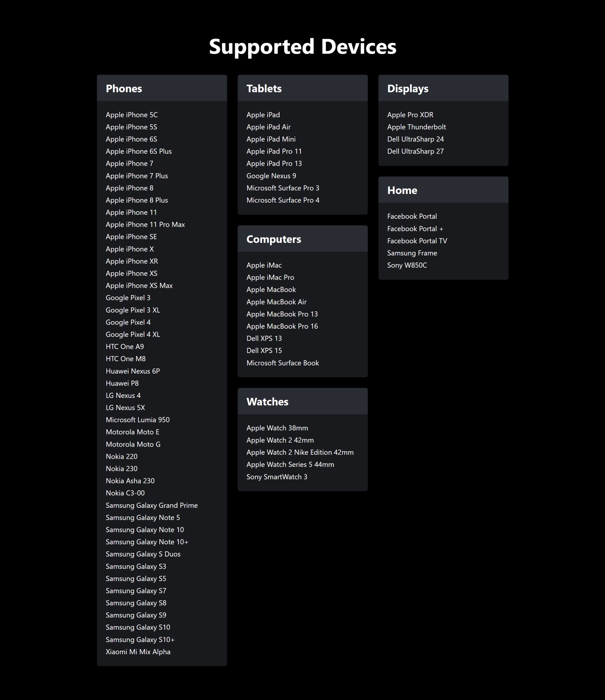Select Huawei Nexus 6P
The image size is (605, 700).
[133, 371]
